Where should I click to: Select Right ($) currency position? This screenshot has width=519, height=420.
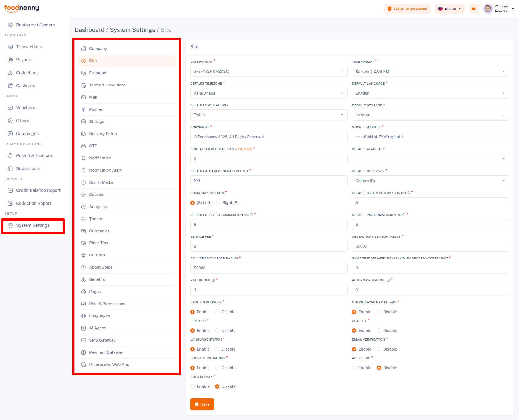[218, 203]
